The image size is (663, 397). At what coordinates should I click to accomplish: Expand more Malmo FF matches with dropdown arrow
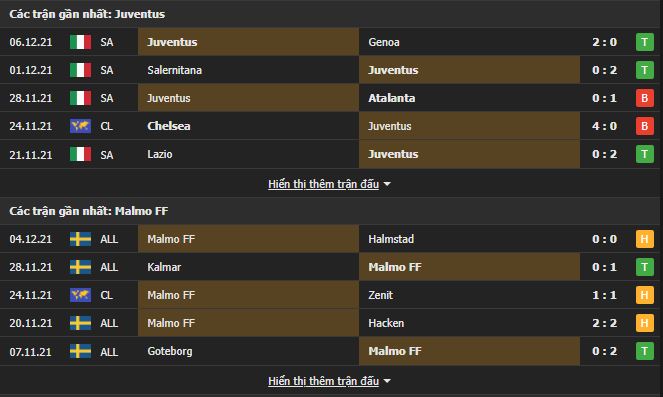coord(387,381)
